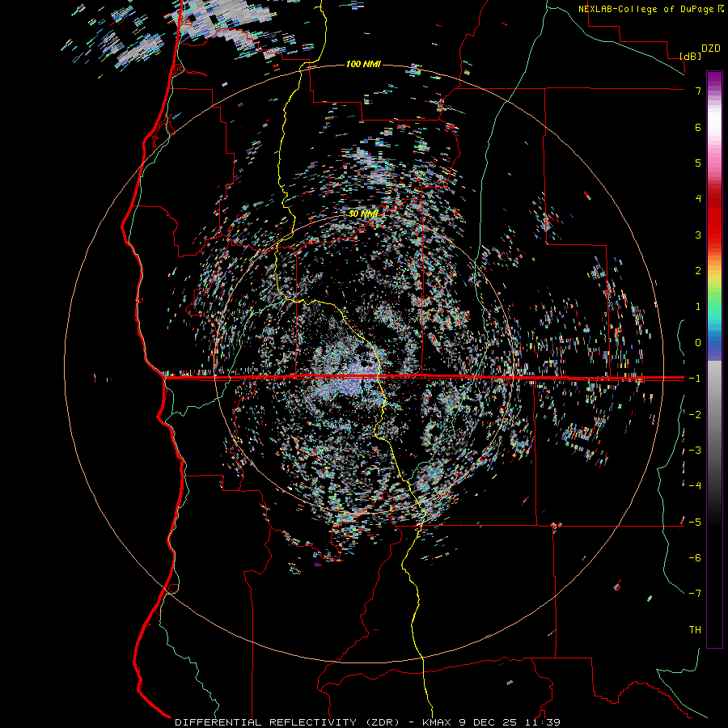Click the 1 value on the scale
Image resolution: width=728 pixels, height=728 pixels.
[698, 307]
